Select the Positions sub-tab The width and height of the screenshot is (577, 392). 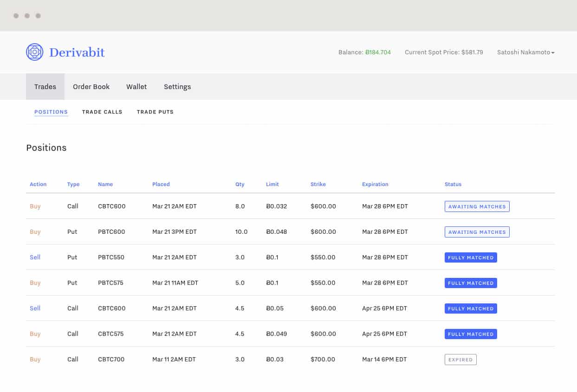(51, 112)
